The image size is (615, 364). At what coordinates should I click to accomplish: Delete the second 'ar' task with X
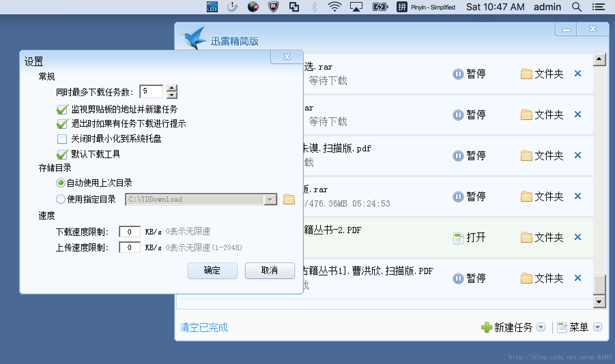pyautogui.click(x=578, y=114)
